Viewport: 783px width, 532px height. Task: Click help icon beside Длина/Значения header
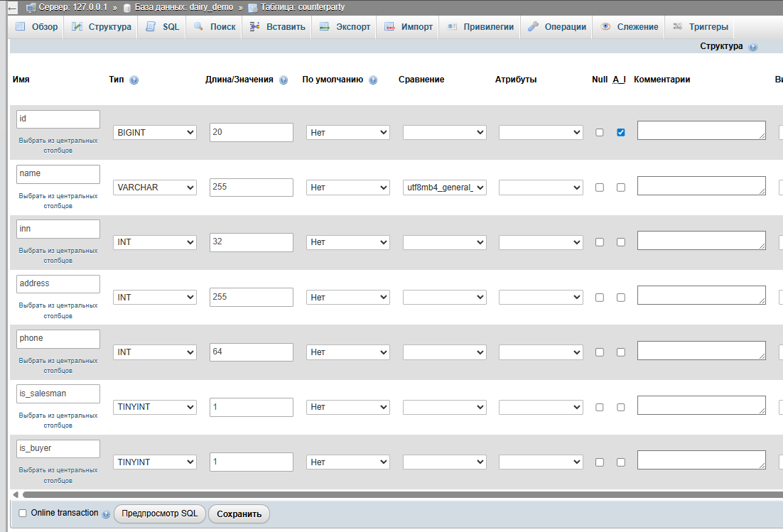point(283,80)
